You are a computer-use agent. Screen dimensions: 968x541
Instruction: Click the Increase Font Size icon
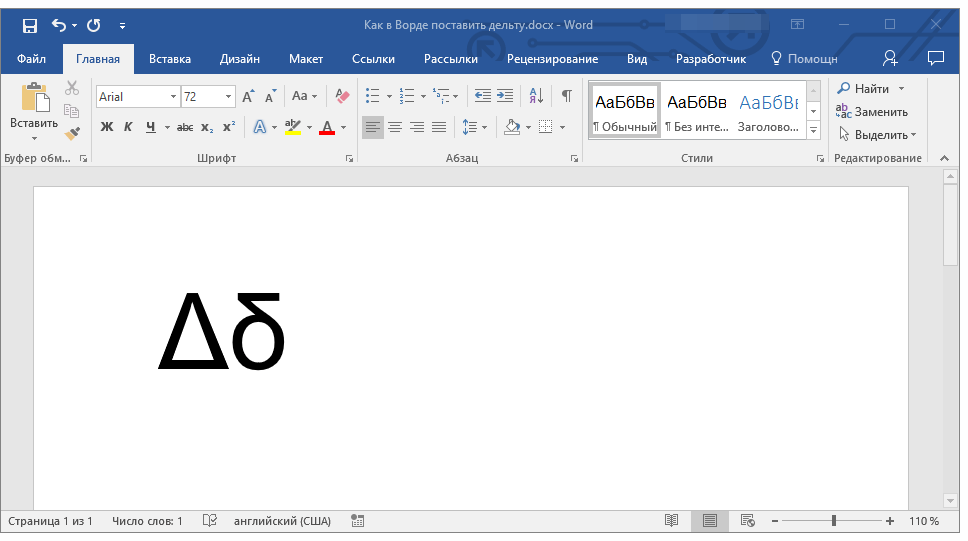(248, 97)
